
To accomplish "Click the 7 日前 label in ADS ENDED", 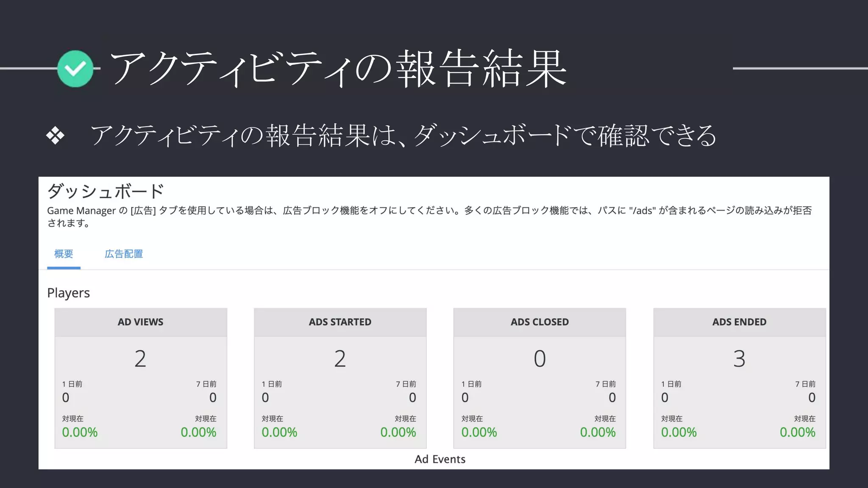I will point(805,384).
